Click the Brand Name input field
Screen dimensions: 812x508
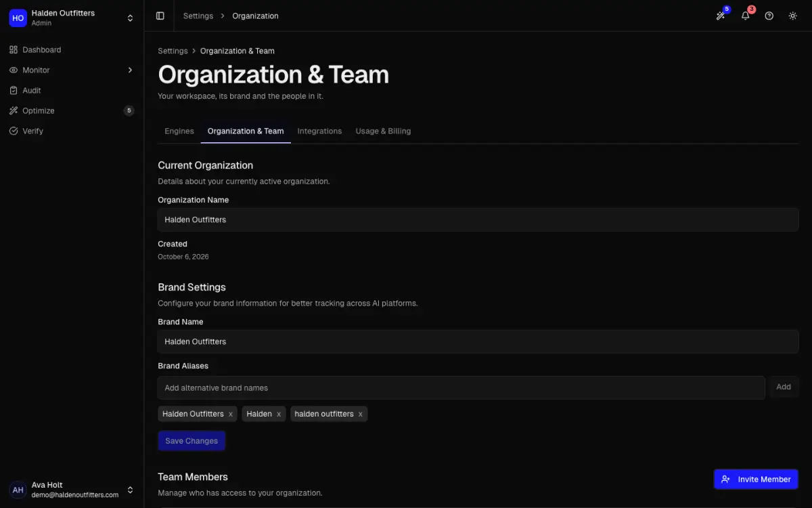click(478, 341)
